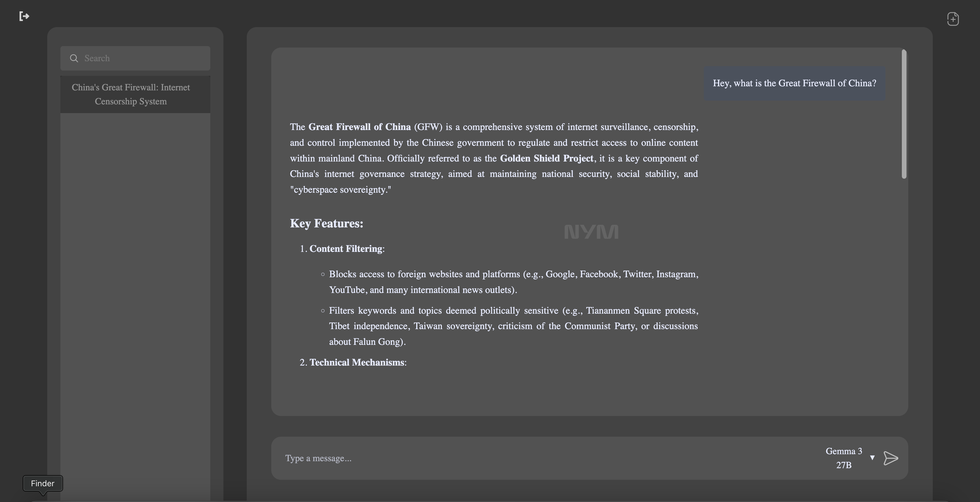This screenshot has width=980, height=502.
Task: Open the Gemma 3 27B model selector
Action: (844, 458)
